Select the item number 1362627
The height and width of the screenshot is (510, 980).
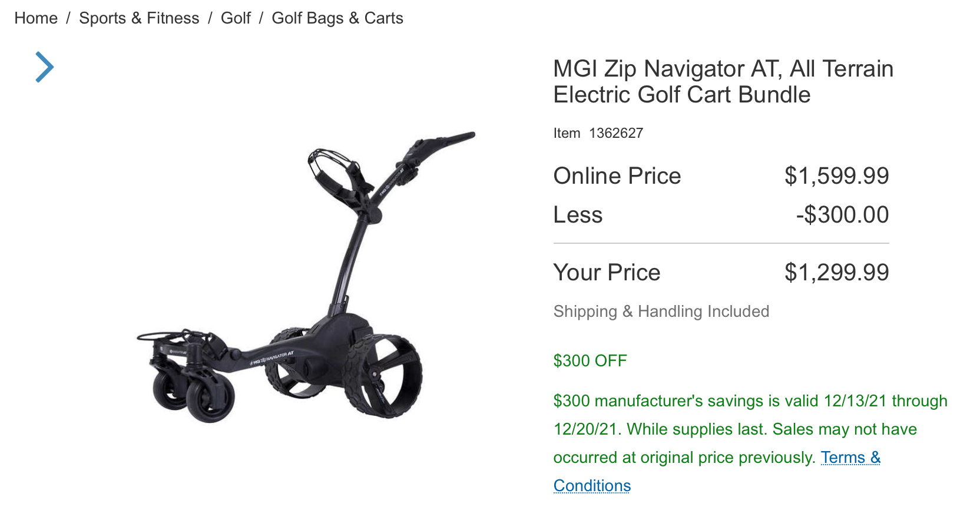pyautogui.click(x=615, y=133)
